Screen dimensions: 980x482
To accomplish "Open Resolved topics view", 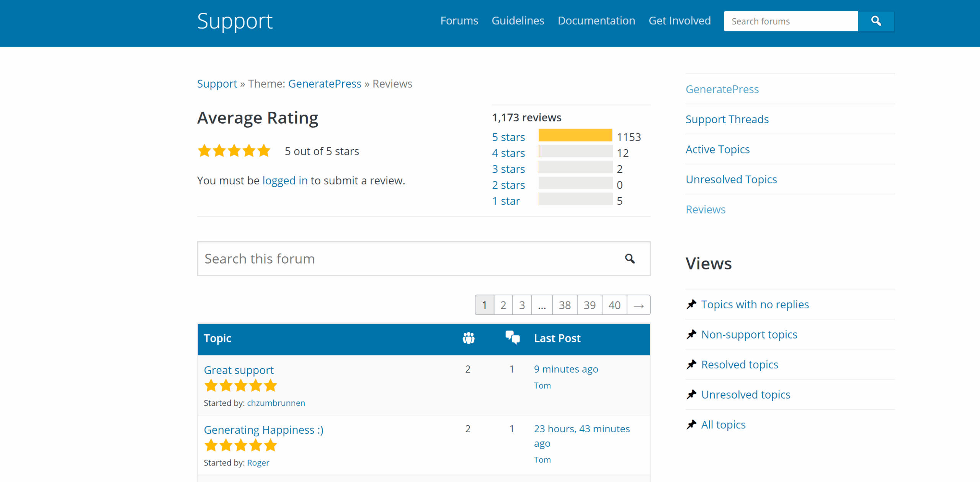I will 740,365.
